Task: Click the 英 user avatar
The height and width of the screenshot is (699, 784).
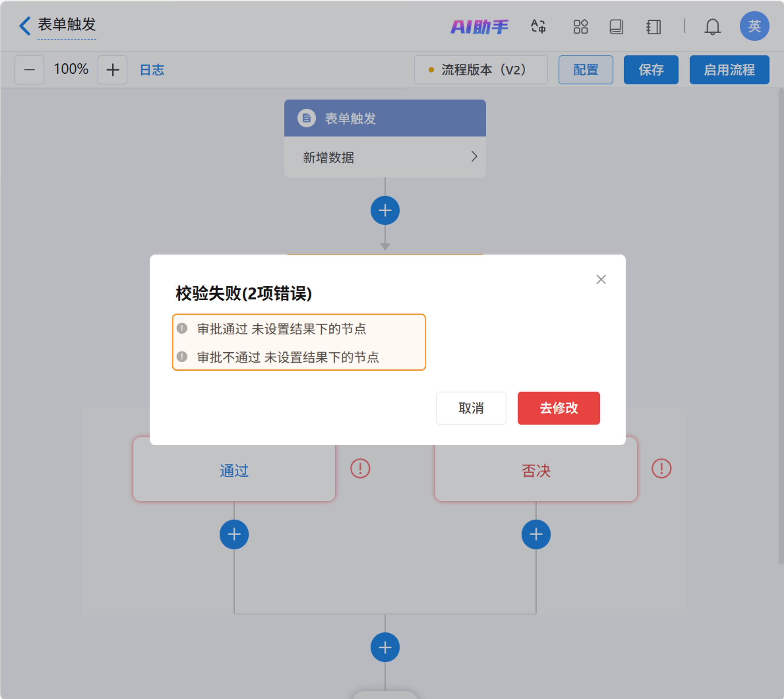Action: click(x=754, y=26)
